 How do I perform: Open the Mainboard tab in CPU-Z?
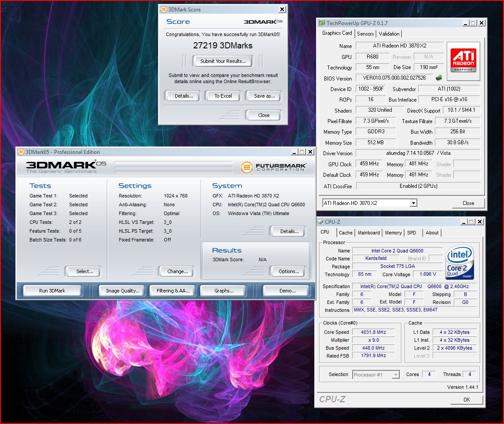tap(369, 233)
